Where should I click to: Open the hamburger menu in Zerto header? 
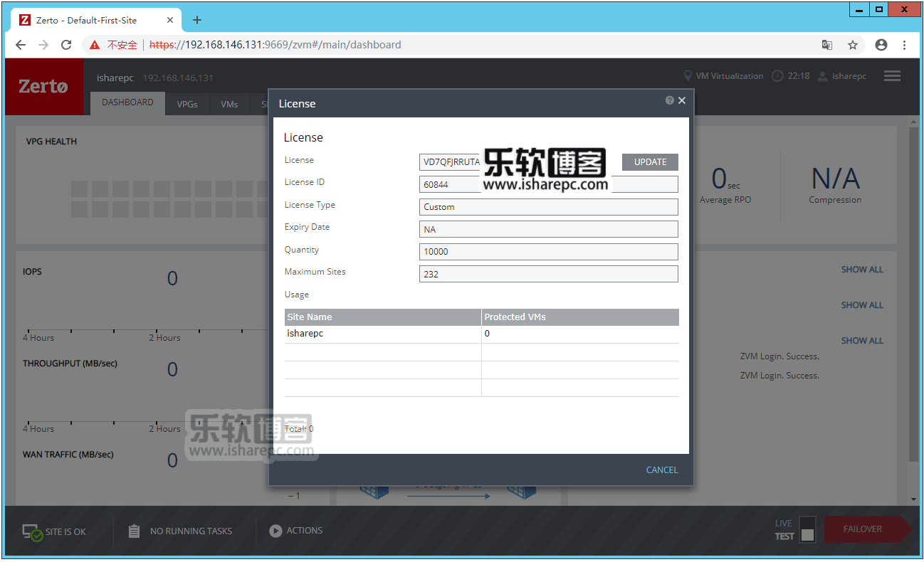click(x=892, y=75)
